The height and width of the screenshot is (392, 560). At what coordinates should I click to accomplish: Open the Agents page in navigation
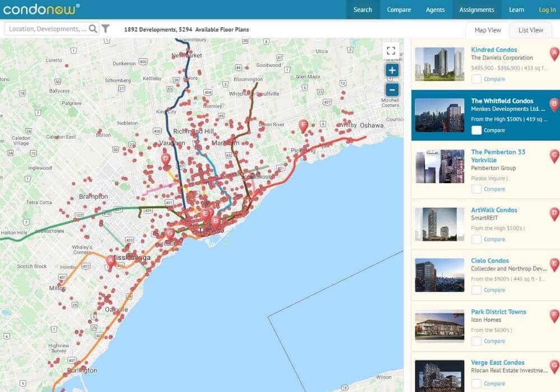[x=435, y=10]
